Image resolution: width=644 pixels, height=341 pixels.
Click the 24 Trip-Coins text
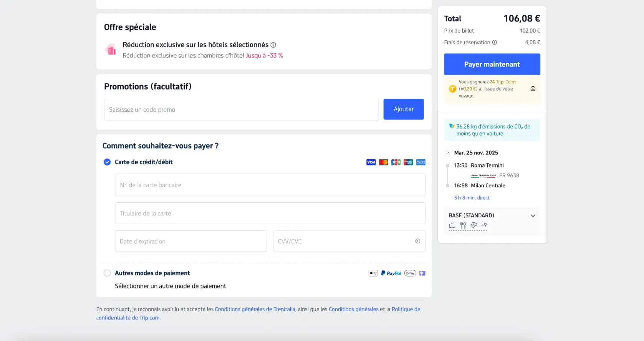coord(503,82)
